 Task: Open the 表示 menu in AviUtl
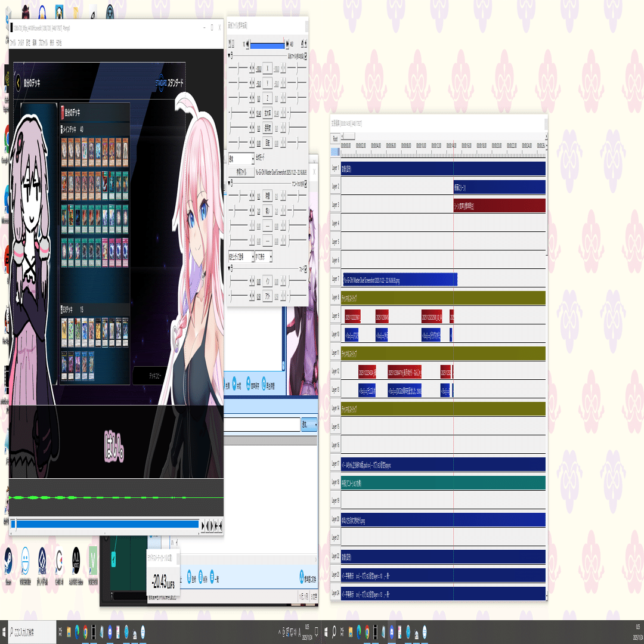point(52,43)
